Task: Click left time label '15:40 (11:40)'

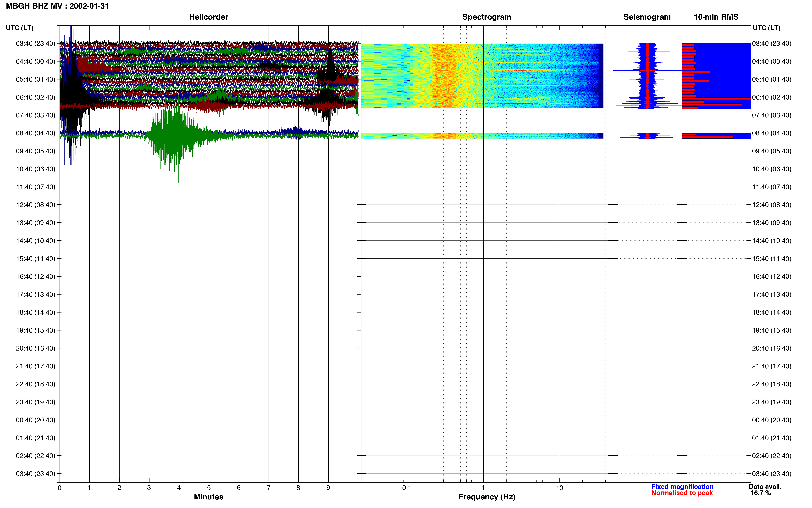Action: coord(36,259)
